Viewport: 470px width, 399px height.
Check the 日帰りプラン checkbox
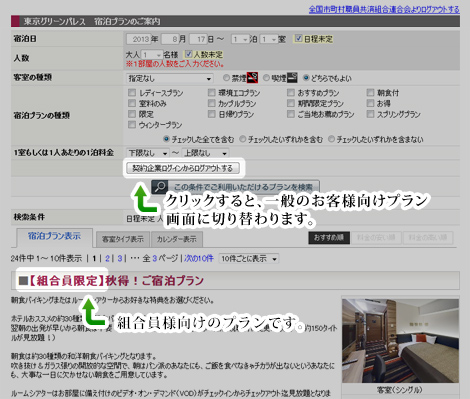[x=212, y=114]
